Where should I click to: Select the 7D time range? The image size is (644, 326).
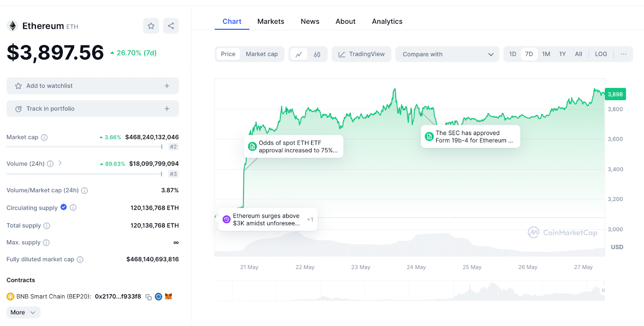(529, 54)
